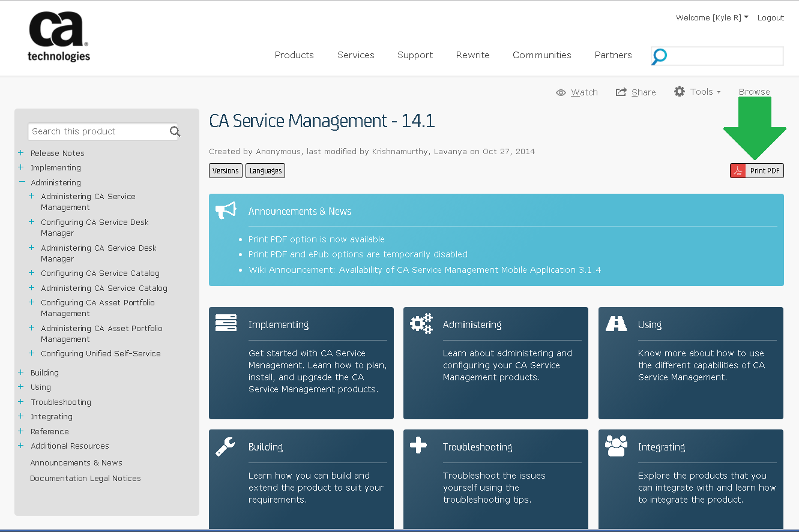Open the Support menu

(x=415, y=55)
